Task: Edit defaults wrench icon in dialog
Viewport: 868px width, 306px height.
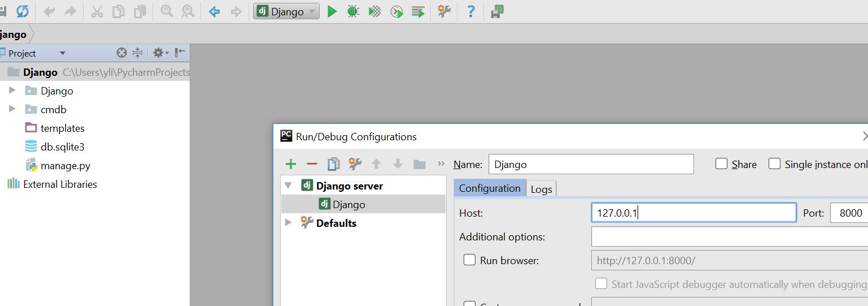Action: tap(355, 165)
